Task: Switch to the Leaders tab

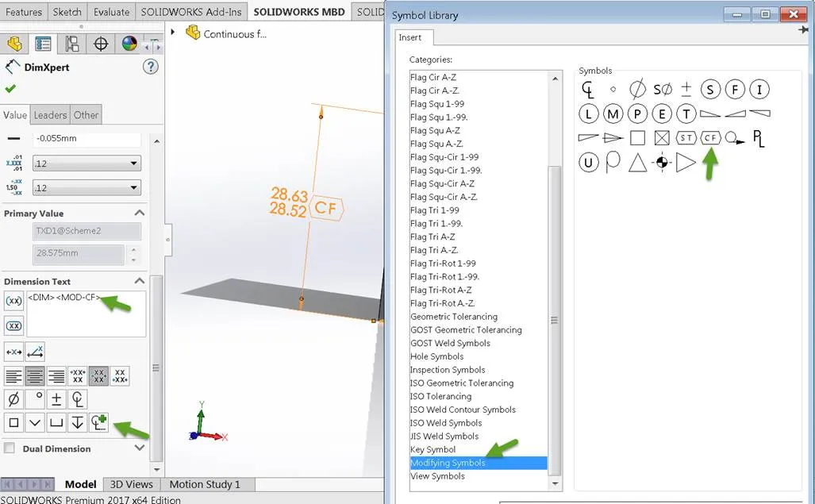Action: pyautogui.click(x=49, y=114)
